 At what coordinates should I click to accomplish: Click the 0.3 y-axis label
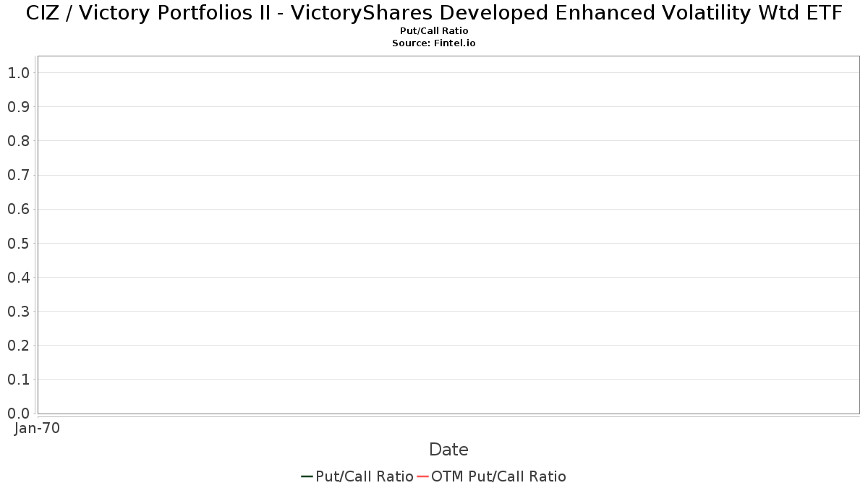(18, 312)
